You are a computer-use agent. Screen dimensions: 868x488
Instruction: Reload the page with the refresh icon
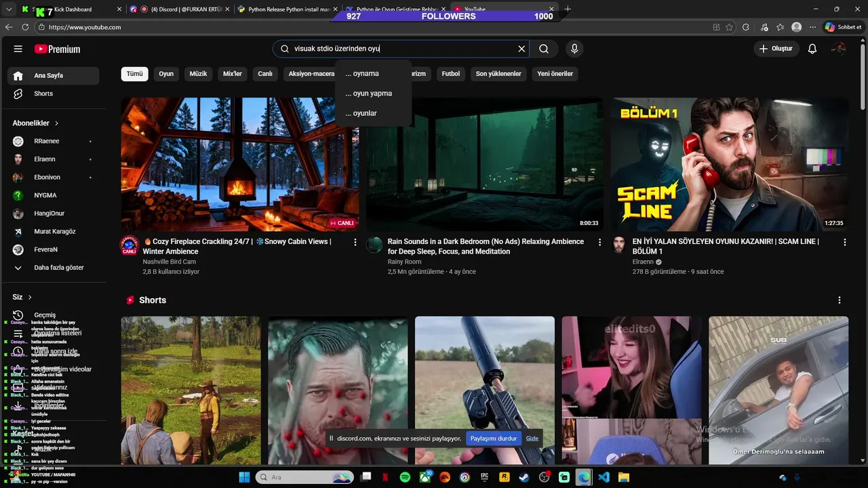(25, 27)
